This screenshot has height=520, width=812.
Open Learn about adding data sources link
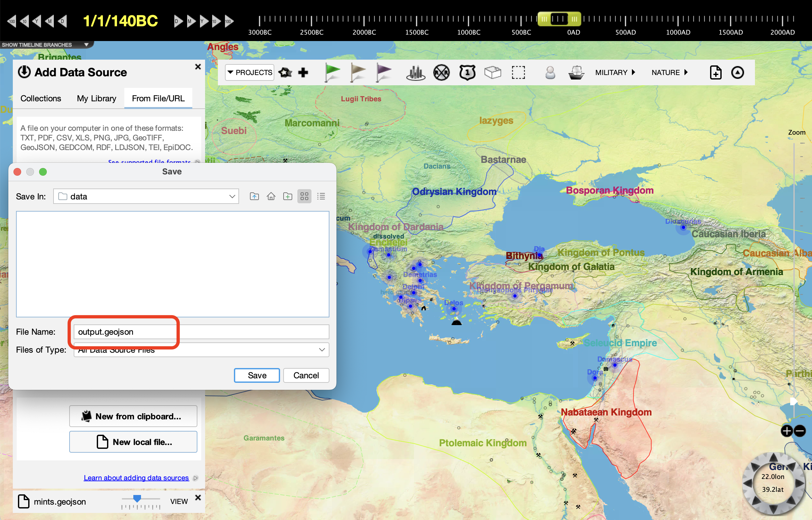pos(136,478)
